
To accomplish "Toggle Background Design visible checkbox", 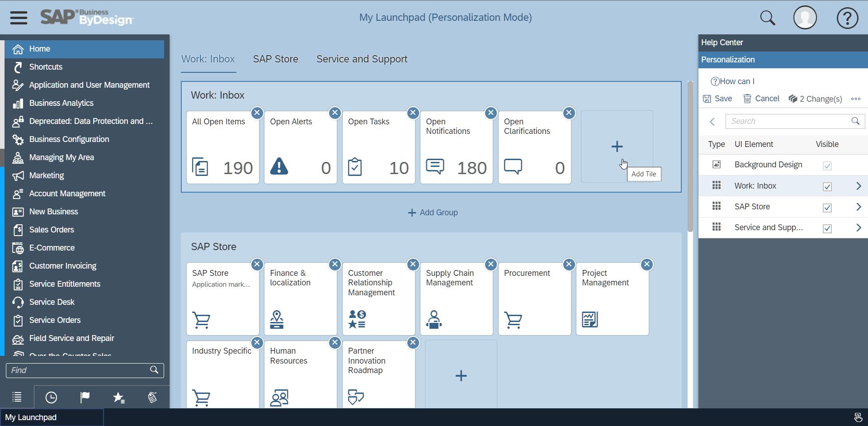I will point(827,166).
